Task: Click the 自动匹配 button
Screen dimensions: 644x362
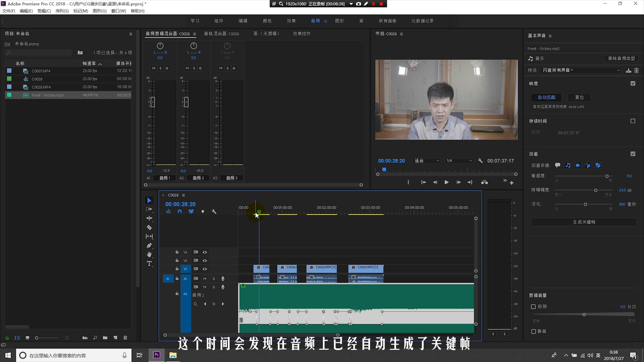Action: 547,97
